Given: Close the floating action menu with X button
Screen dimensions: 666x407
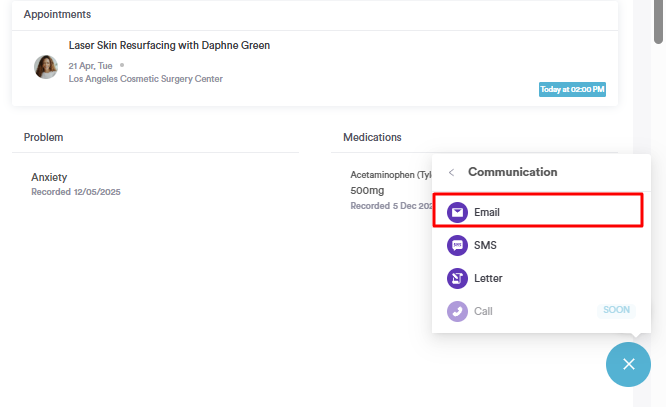Looking at the screenshot, I should click(628, 364).
